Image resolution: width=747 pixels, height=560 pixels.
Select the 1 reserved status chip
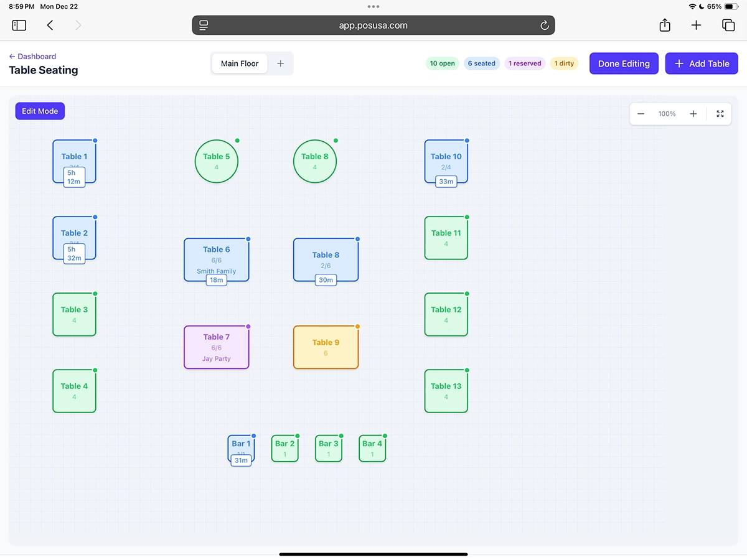(525, 63)
